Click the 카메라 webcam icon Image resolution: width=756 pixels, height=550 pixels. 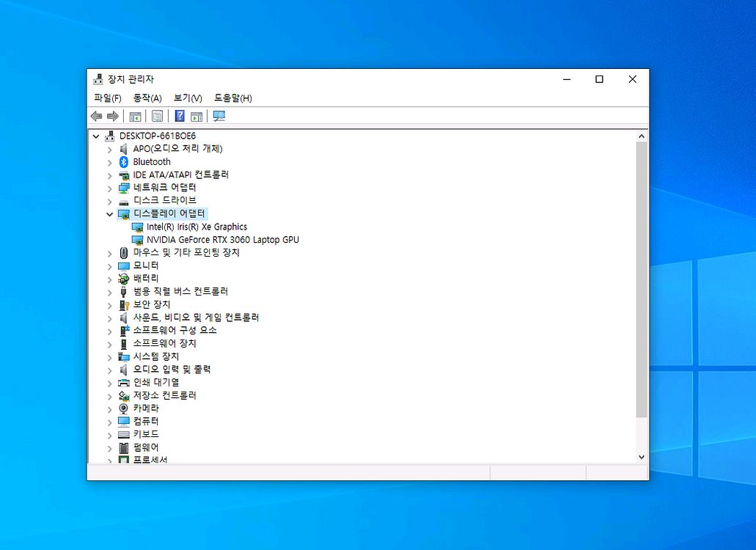point(124,408)
